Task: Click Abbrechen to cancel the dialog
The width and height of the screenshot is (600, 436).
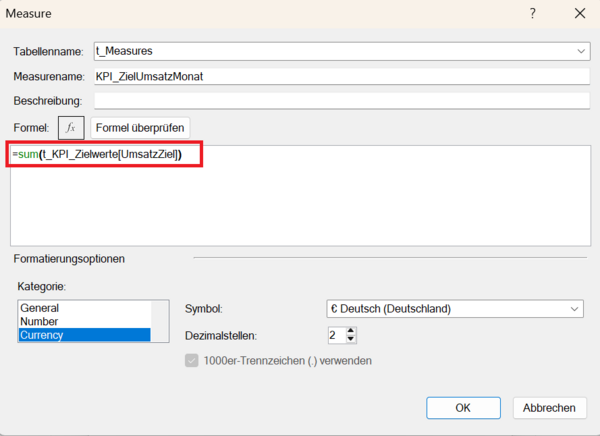Action: click(x=549, y=408)
